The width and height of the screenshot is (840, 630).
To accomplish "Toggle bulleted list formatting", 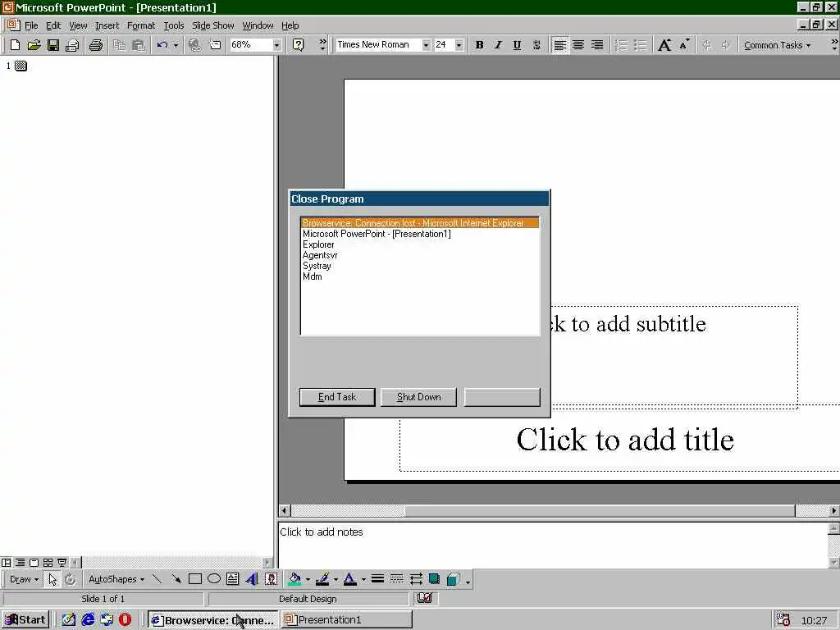I will point(640,45).
